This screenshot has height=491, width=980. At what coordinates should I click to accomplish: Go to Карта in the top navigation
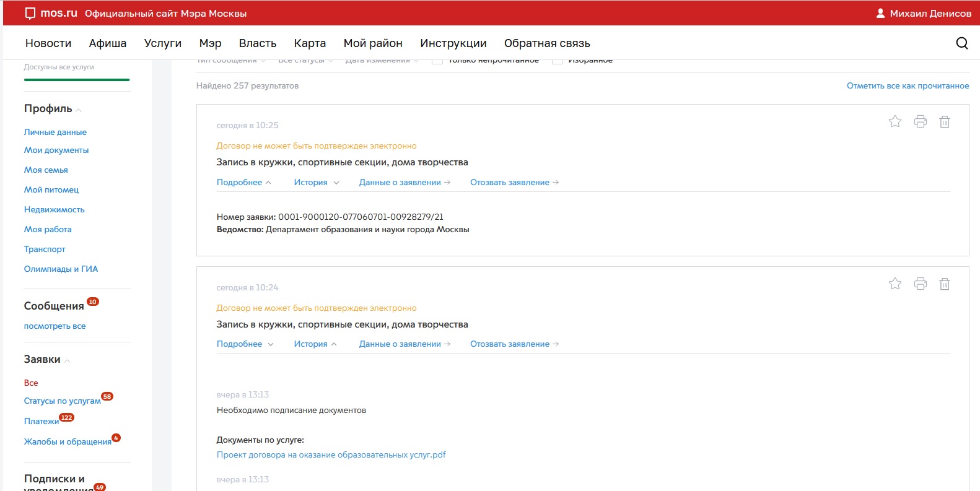[x=310, y=43]
